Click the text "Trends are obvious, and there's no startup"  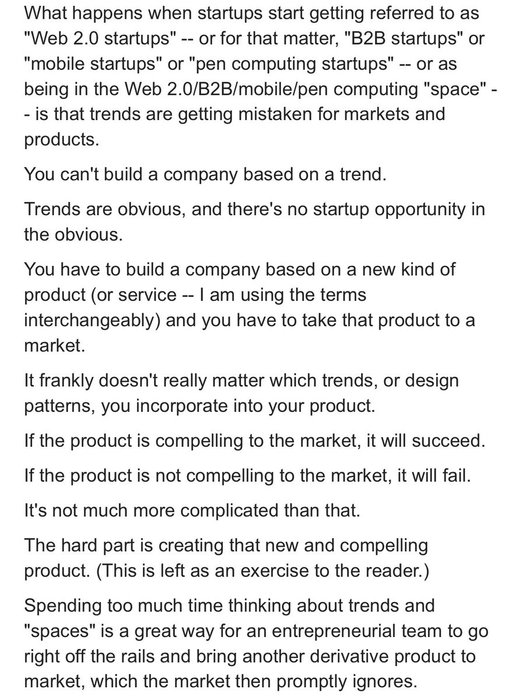[196, 209]
